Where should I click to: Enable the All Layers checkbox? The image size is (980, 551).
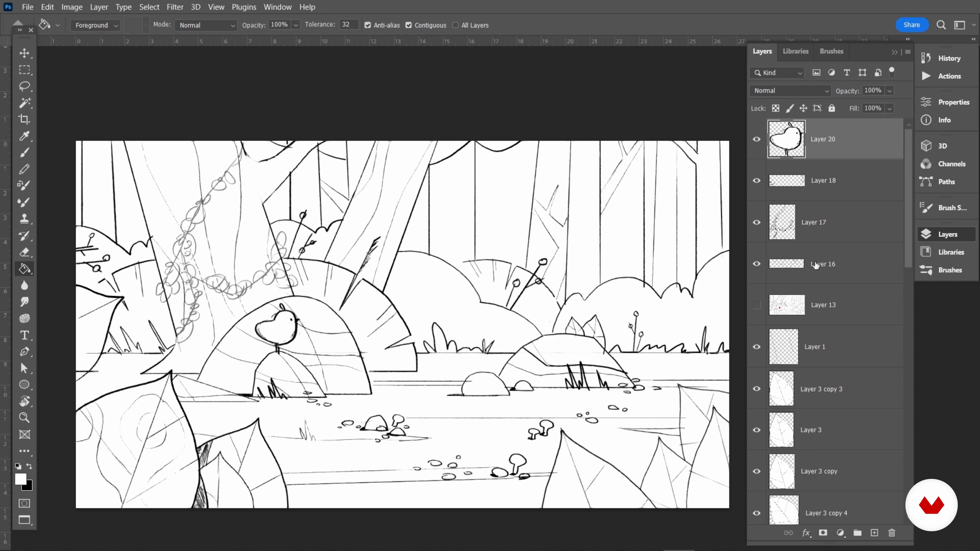455,25
